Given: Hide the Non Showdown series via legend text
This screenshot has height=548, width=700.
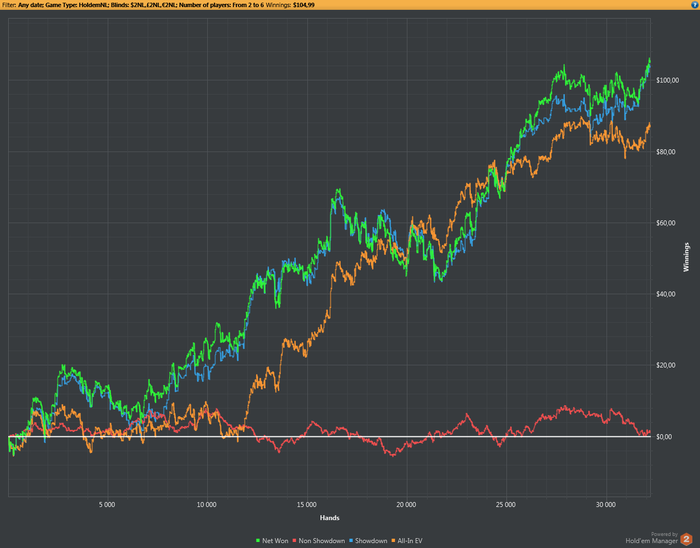Looking at the screenshot, I should coord(324,541).
